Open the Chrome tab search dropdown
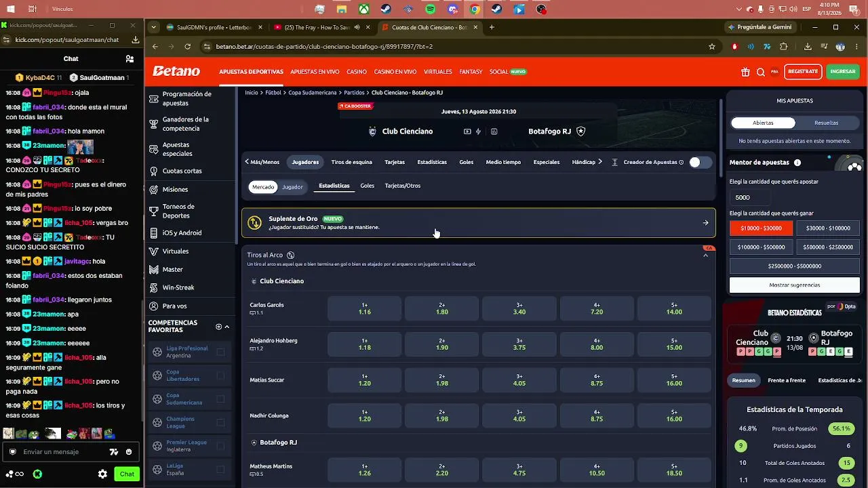 click(154, 27)
